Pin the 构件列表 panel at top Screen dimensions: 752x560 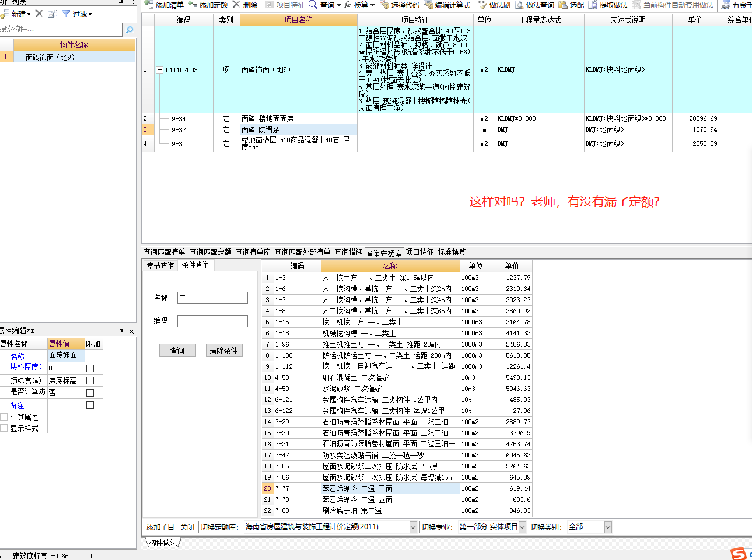(121, 2)
